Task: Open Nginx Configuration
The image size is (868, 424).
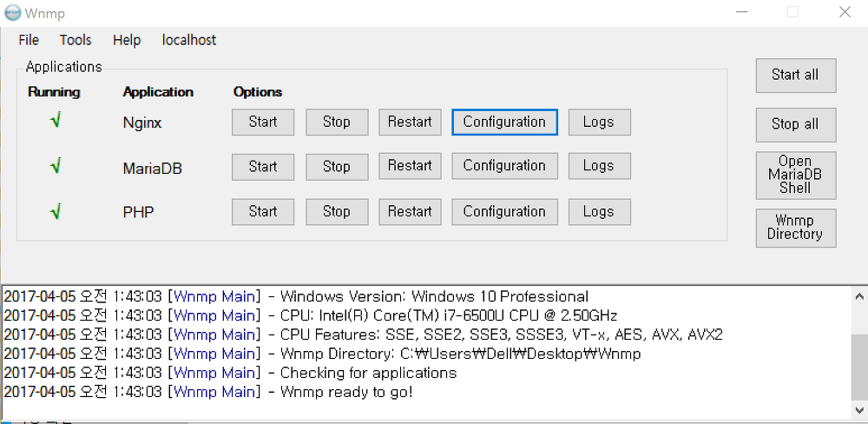Action: point(504,122)
